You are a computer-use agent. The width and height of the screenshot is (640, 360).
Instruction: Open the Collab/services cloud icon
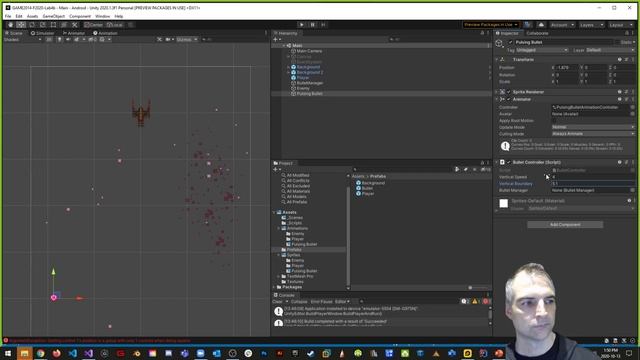click(x=541, y=25)
